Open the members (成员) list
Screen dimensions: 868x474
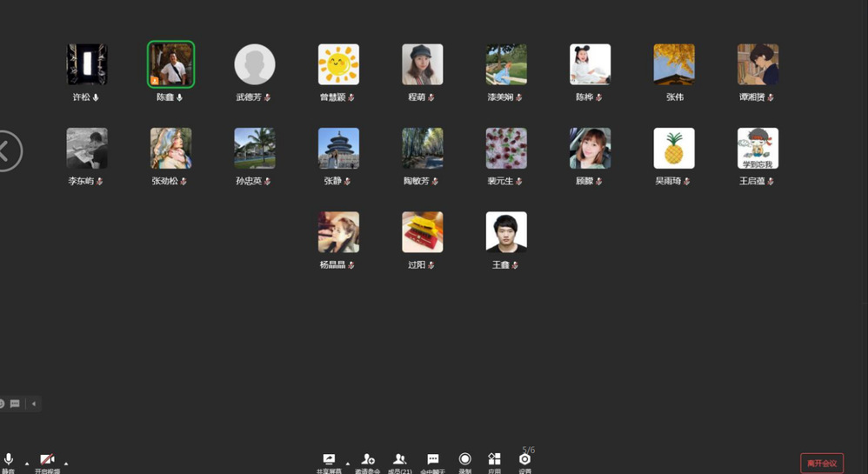point(399,460)
